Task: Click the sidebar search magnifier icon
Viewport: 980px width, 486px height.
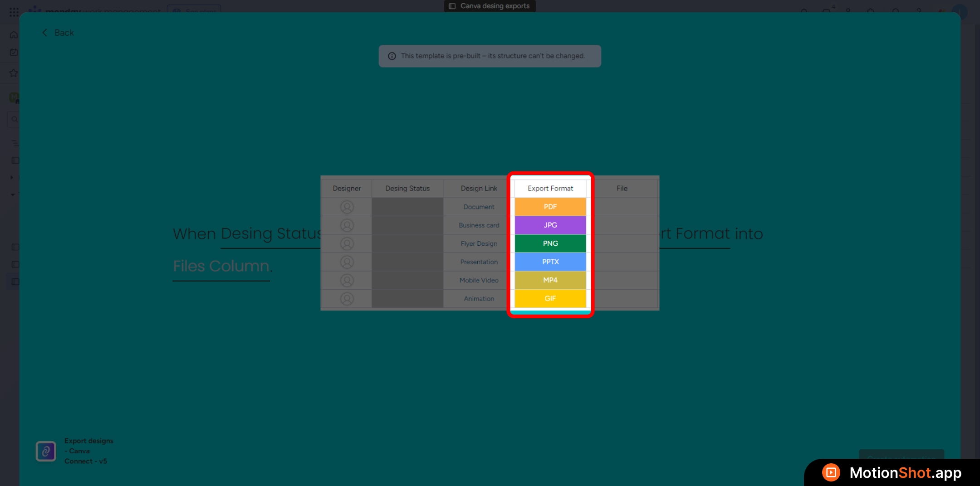Action: 15,119
